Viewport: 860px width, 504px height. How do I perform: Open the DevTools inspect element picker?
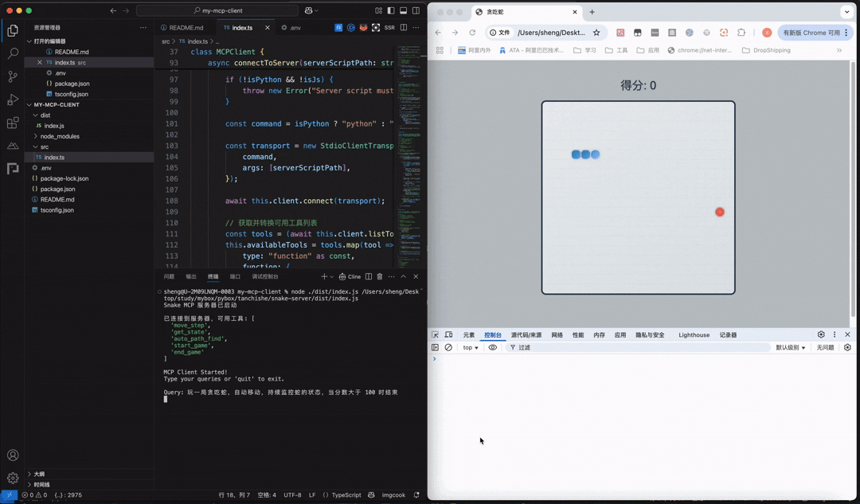click(x=436, y=335)
